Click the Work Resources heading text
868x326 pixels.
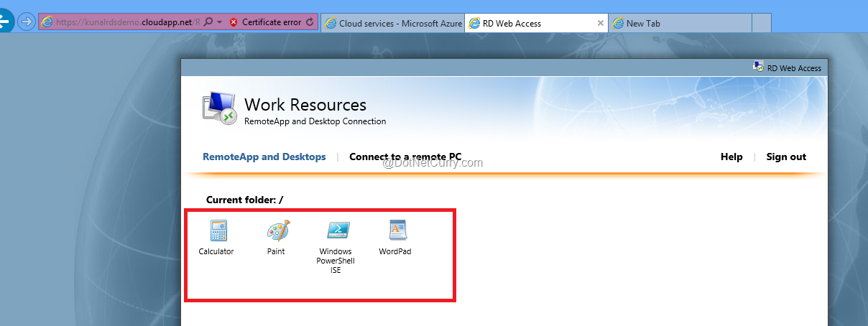click(305, 105)
